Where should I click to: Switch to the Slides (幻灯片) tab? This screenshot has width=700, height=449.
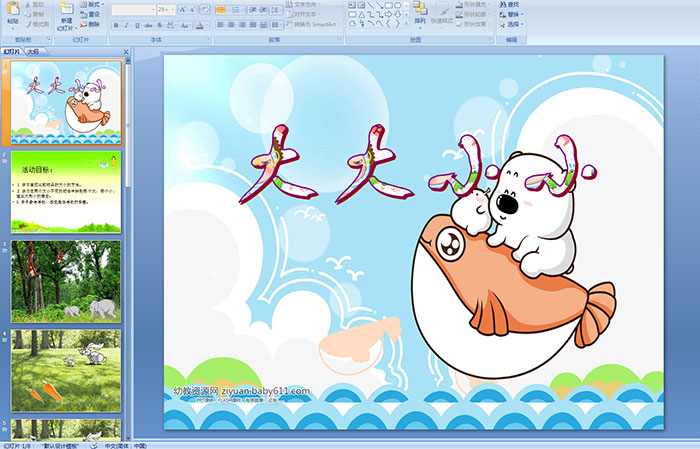[x=12, y=52]
